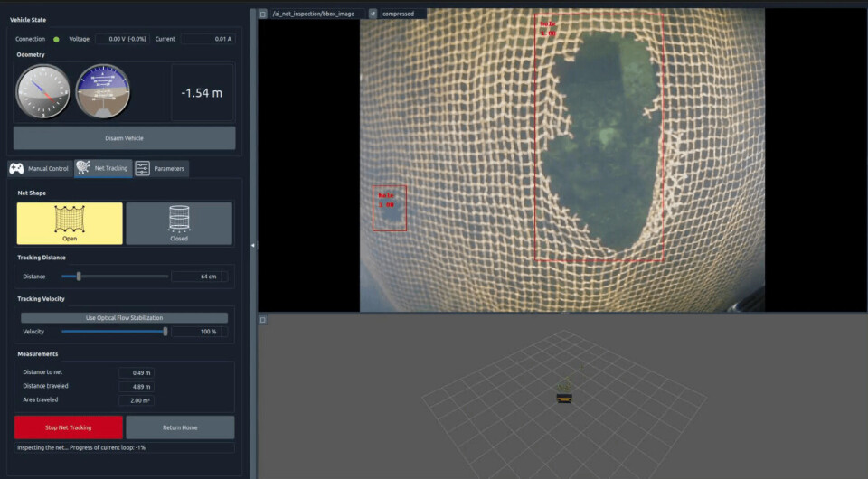Click the Disarm Vehicle button

(x=125, y=138)
